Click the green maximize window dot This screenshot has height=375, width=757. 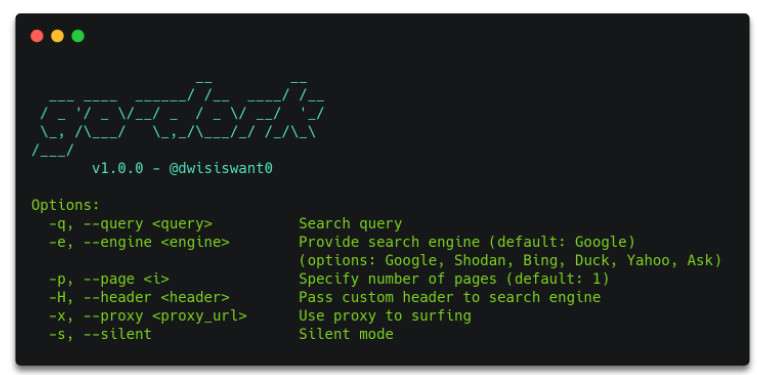click(78, 36)
